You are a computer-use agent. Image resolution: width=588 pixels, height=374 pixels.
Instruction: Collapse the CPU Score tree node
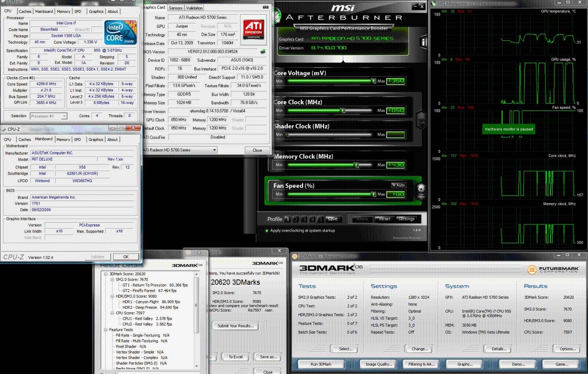coord(112,313)
